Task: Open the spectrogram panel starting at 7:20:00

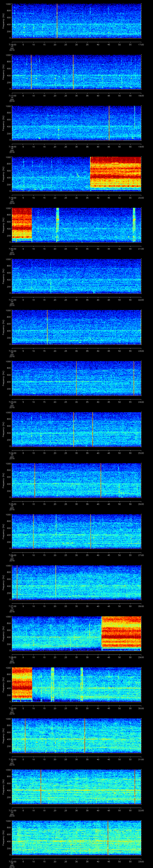Action: click(76, 225)
